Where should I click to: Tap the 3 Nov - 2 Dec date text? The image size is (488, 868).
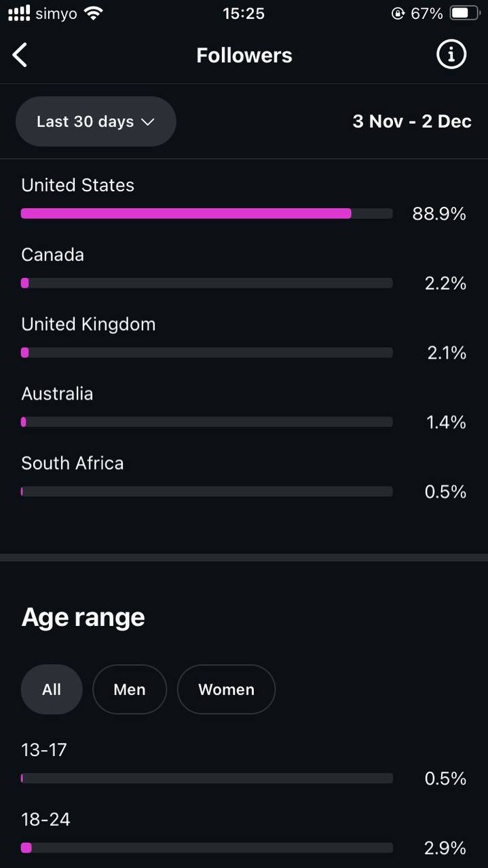412,121
